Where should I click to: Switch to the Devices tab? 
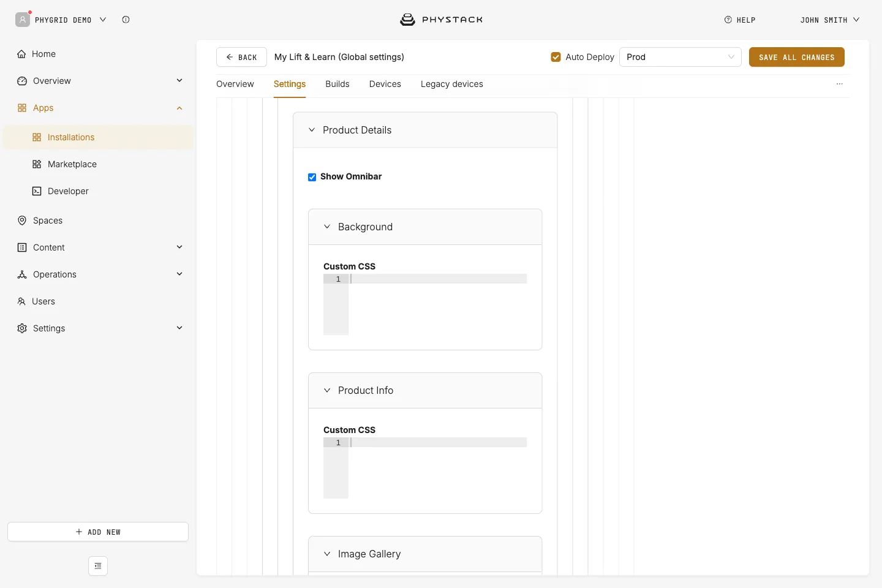tap(385, 84)
